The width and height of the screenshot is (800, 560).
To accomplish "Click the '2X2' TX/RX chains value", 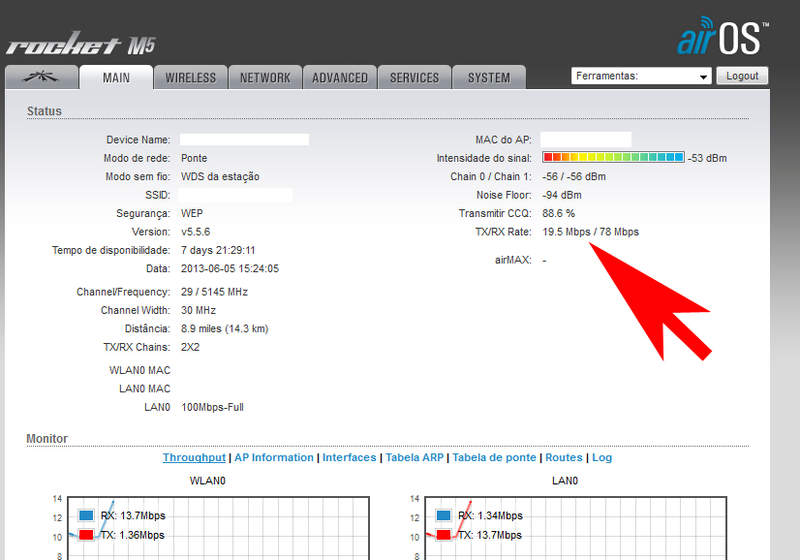I will tap(190, 347).
